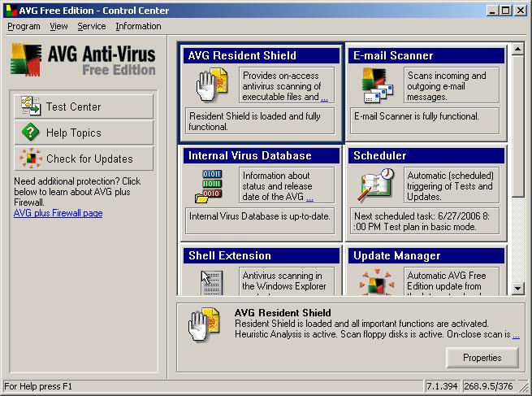
Task: Click the Scheduler calendar clock icon
Action: pos(375,185)
